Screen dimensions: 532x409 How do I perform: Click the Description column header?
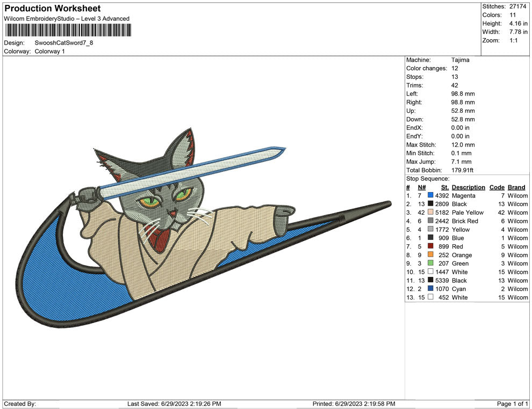[469, 187]
